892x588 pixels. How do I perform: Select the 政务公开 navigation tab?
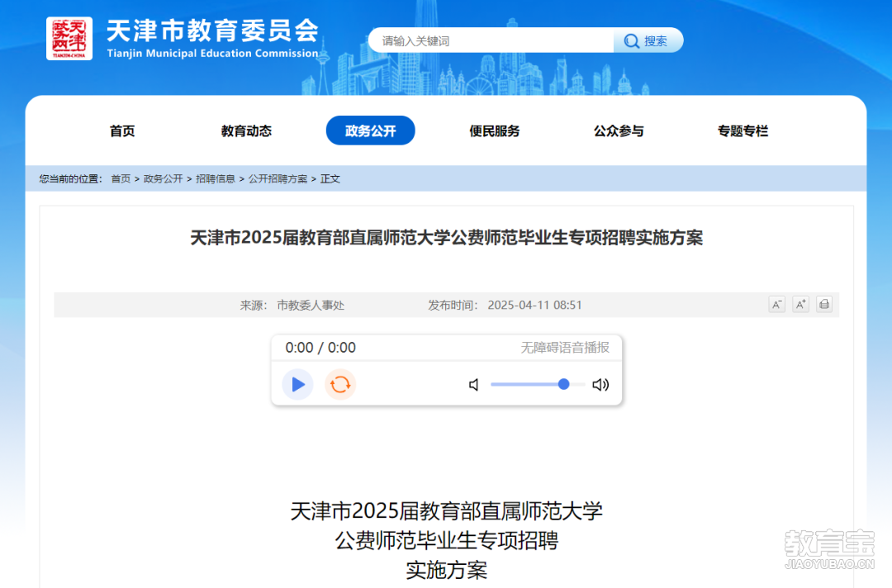coord(370,130)
